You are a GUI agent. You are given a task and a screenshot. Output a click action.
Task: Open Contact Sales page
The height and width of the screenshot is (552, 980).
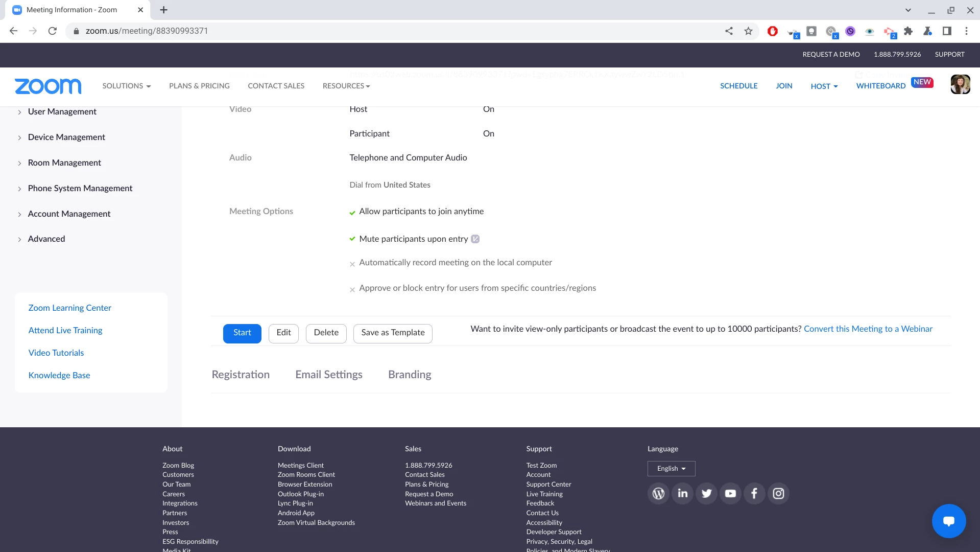point(276,86)
